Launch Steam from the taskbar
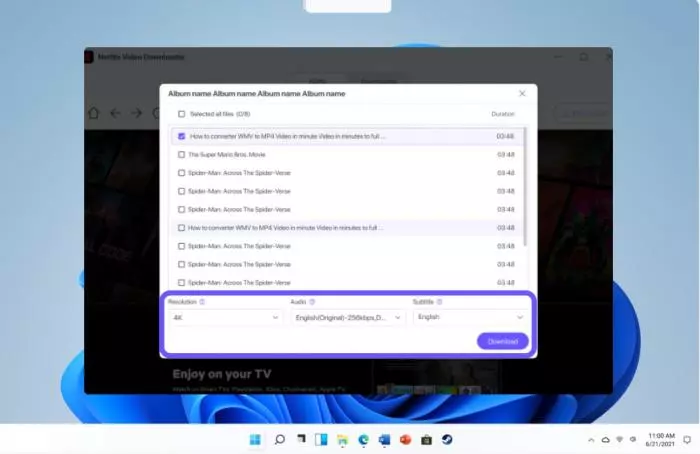Image resolution: width=700 pixels, height=454 pixels. point(447,440)
